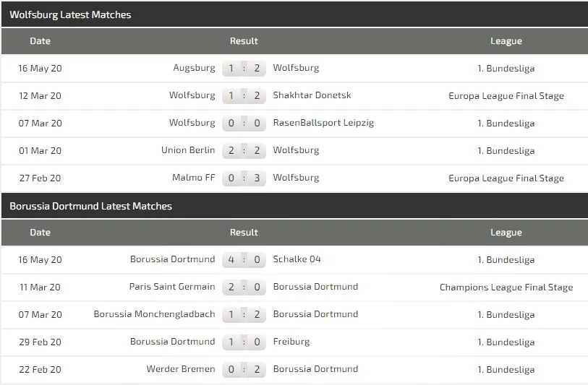Click the Schalke 04 team name
Screen dimensions: 588x385
click(x=297, y=259)
